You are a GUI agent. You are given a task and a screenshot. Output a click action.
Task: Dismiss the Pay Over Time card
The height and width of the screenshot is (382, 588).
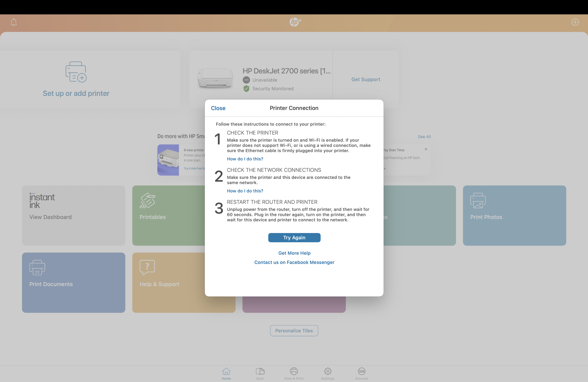coord(426,149)
